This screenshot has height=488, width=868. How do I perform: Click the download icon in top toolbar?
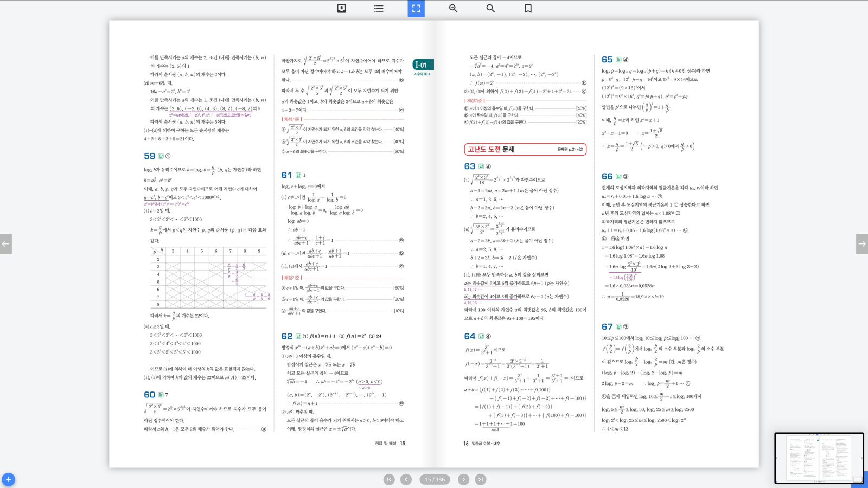pyautogui.click(x=342, y=9)
